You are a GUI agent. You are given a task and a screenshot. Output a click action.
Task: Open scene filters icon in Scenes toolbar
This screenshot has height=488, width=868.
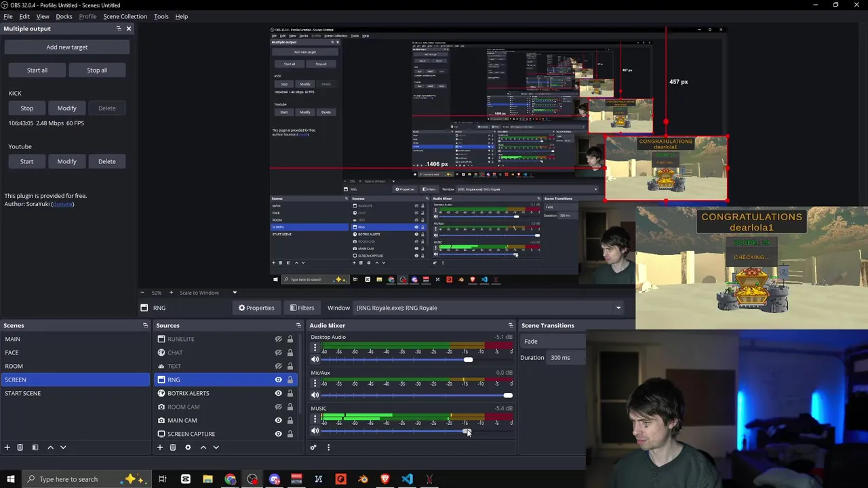[35, 447]
